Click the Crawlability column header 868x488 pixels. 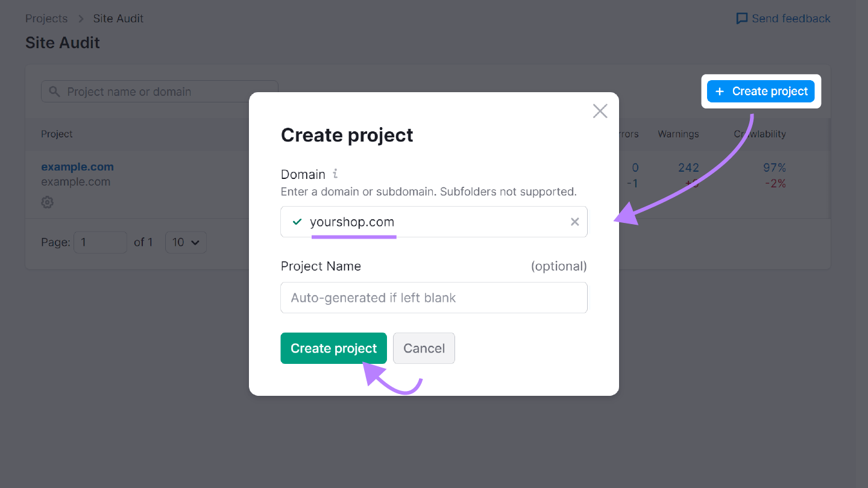tap(759, 134)
